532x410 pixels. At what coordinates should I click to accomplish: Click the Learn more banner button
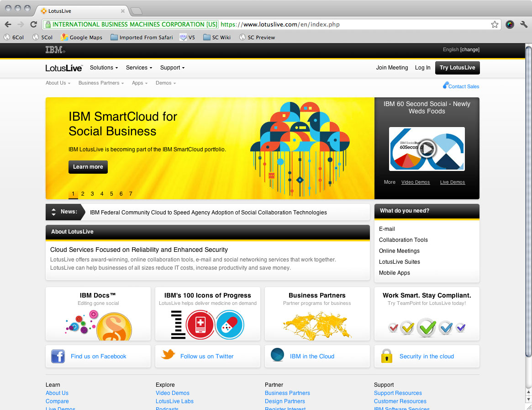[x=88, y=167]
